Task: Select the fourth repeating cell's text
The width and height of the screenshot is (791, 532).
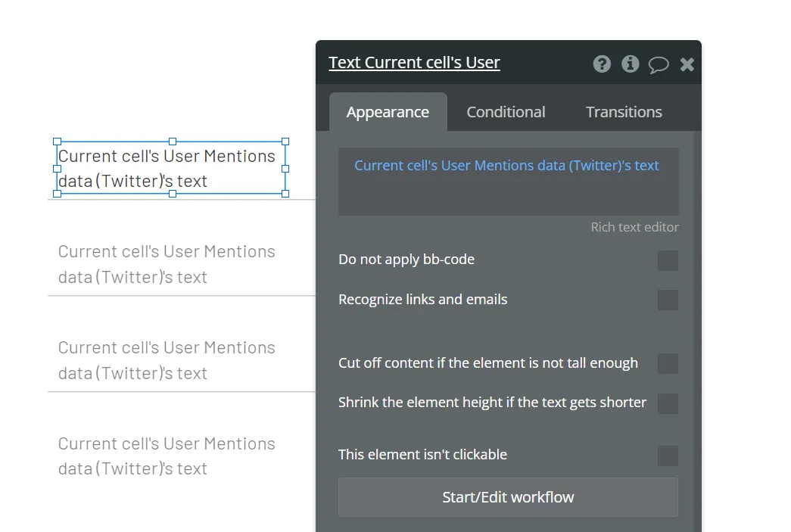Action: [x=167, y=456]
